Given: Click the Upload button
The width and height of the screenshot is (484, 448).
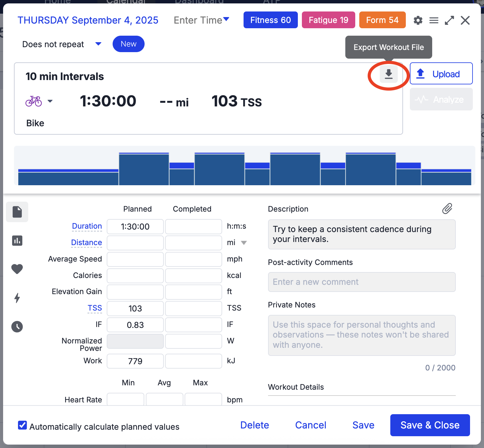Looking at the screenshot, I should point(441,74).
